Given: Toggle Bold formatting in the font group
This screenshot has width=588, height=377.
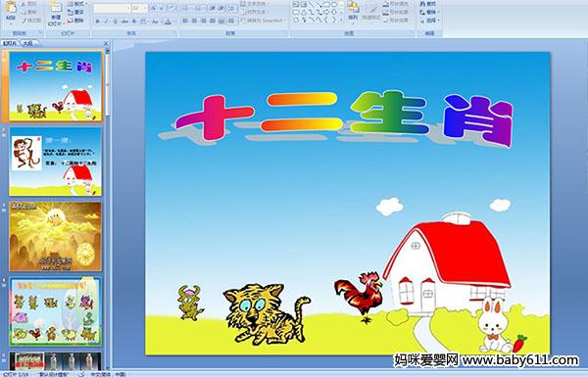Looking at the screenshot, I should point(97,22).
